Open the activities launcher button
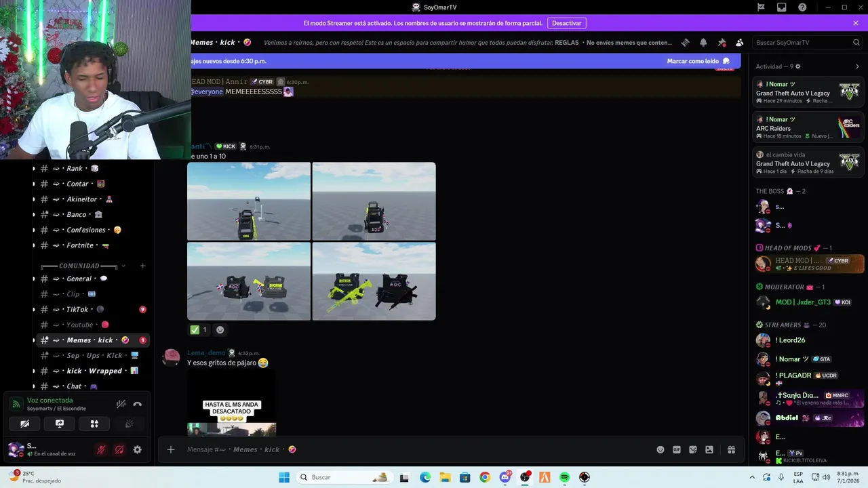868x488 pixels. pos(94,424)
